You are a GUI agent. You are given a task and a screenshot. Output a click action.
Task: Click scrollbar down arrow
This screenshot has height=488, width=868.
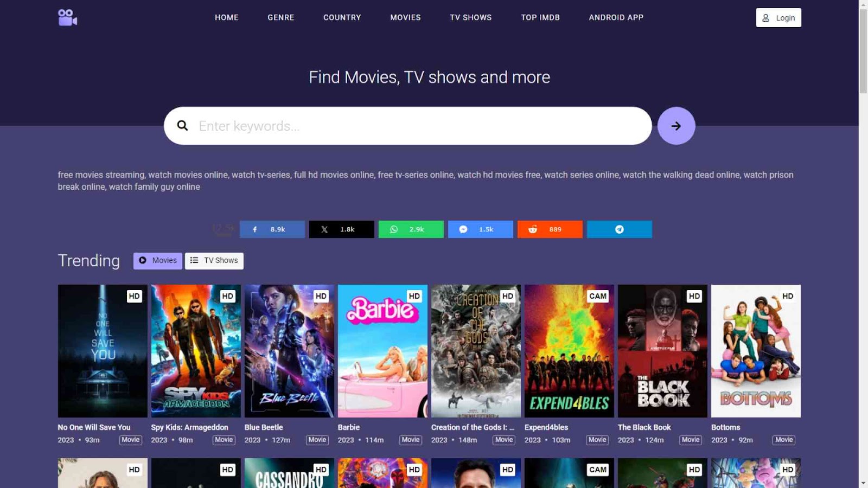point(863,483)
